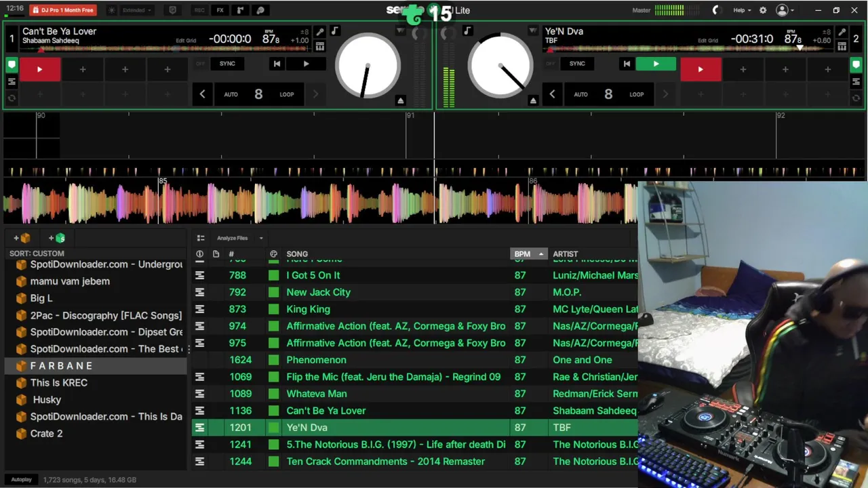The height and width of the screenshot is (488, 868).
Task: Open the deck 1 keyboard/pitch play icon
Action: 320,46
